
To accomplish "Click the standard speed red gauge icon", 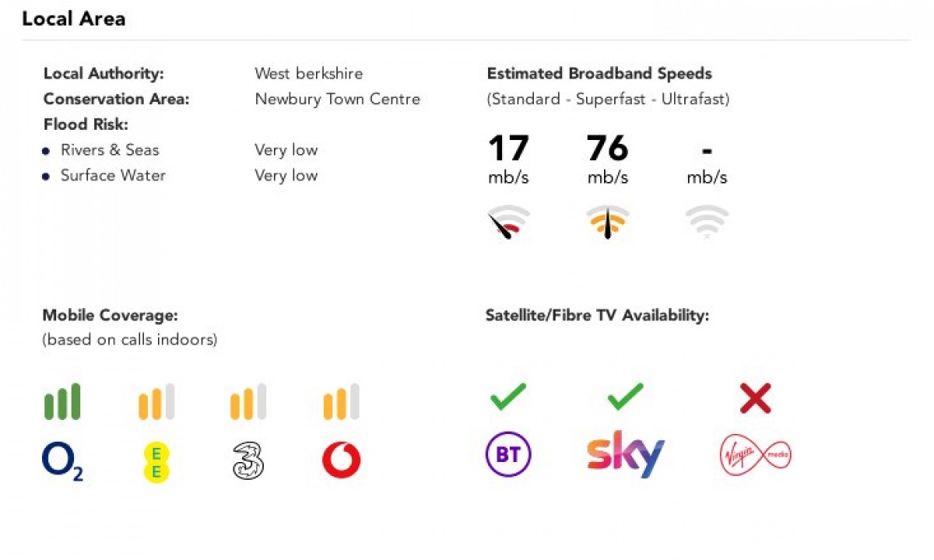I will coord(508,222).
